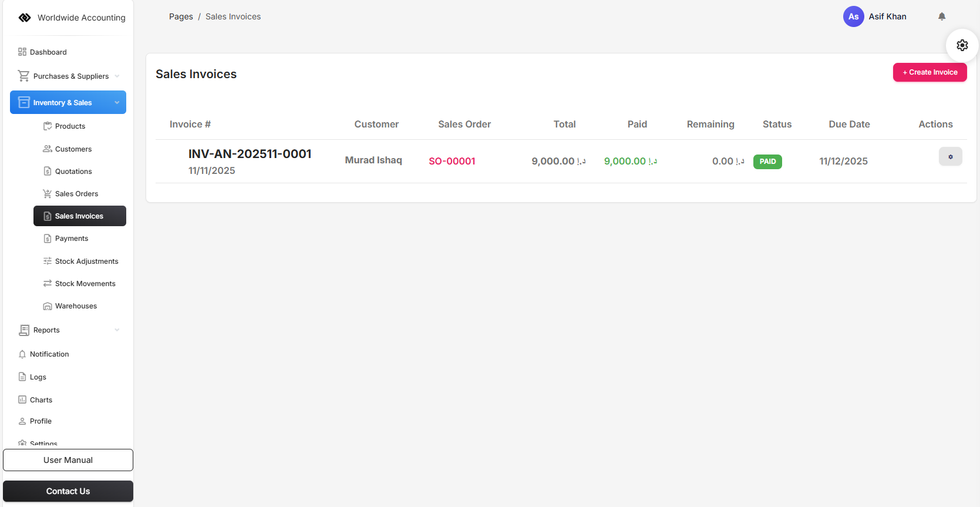Click the Profile person icon

coord(22,421)
